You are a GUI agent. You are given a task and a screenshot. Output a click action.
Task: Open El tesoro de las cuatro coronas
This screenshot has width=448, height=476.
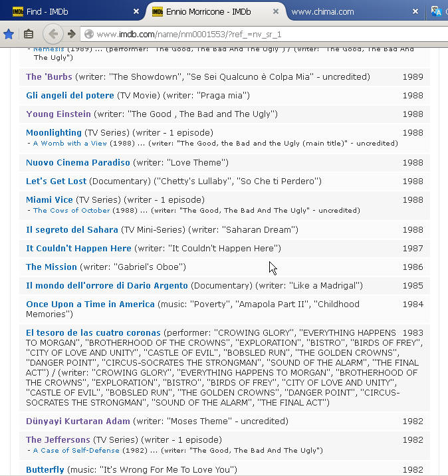(93, 332)
